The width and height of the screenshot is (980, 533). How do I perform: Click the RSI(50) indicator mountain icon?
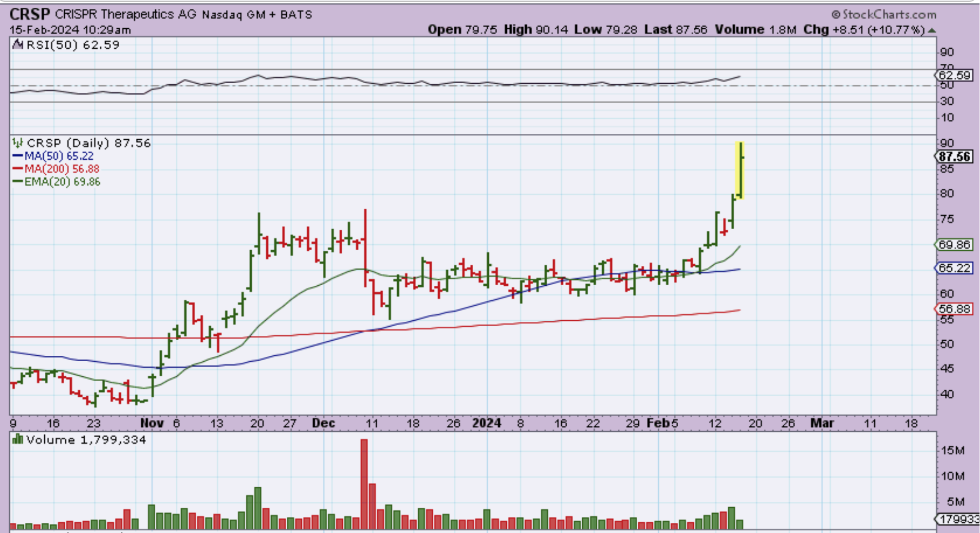(x=18, y=45)
